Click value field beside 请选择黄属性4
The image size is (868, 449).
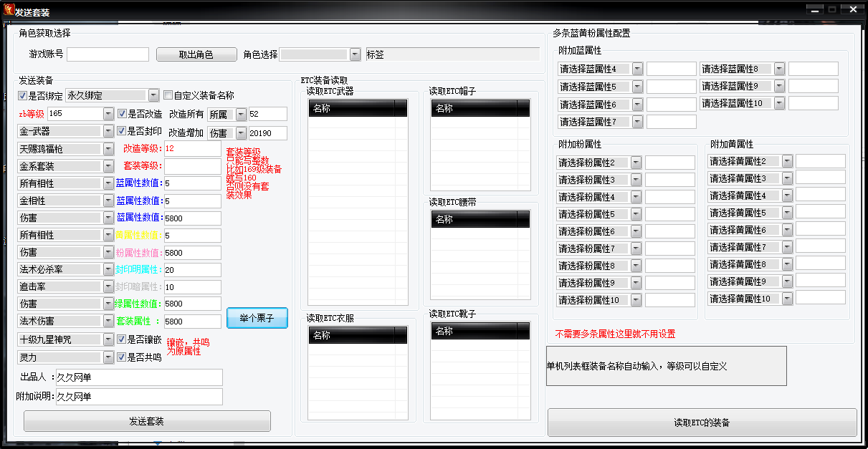click(x=821, y=195)
